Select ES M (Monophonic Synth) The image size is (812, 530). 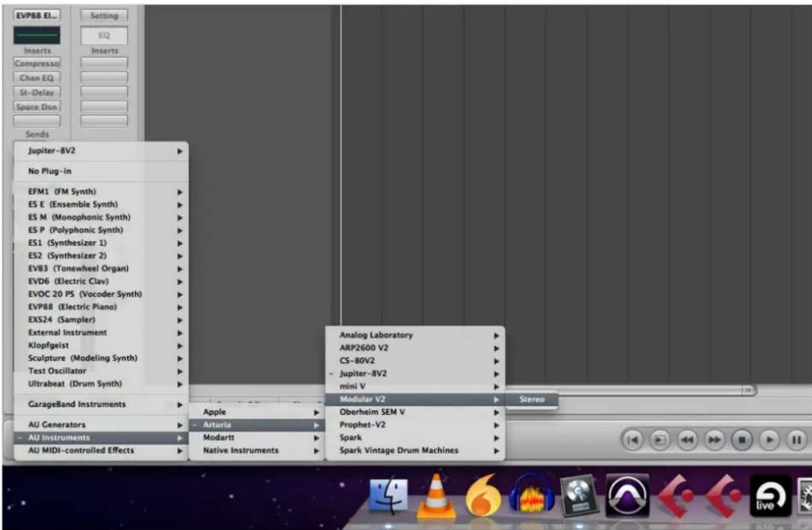[101, 217]
